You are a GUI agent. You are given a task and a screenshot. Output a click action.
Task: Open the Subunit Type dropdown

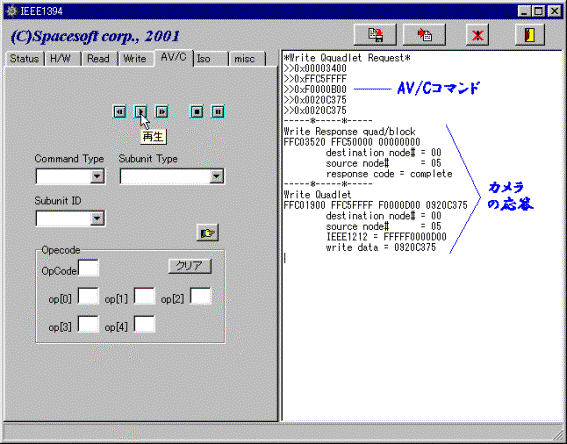[216, 176]
